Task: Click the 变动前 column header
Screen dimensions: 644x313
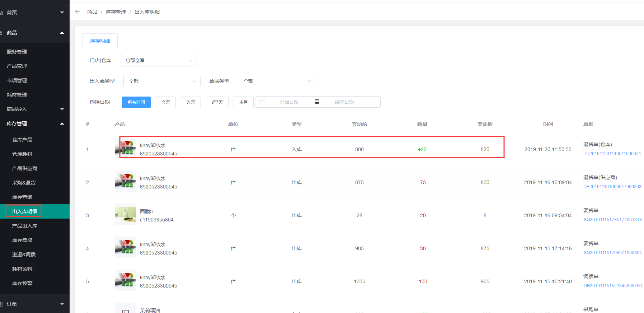Action: click(x=359, y=124)
